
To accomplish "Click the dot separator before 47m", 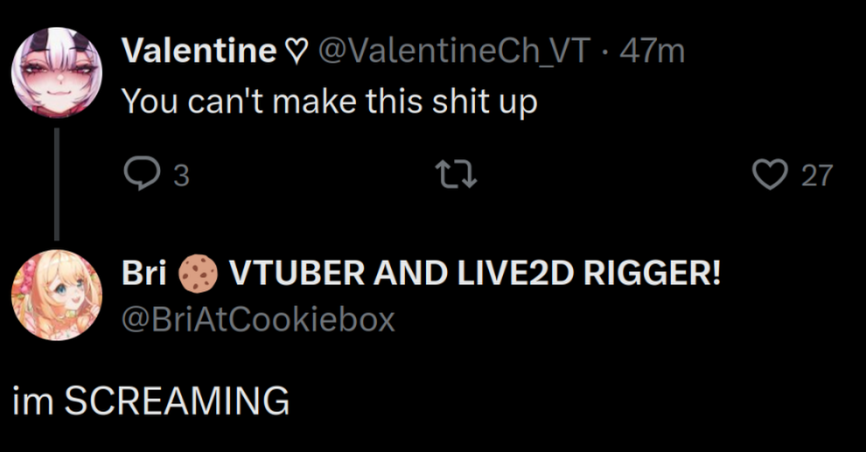I will coord(605,53).
